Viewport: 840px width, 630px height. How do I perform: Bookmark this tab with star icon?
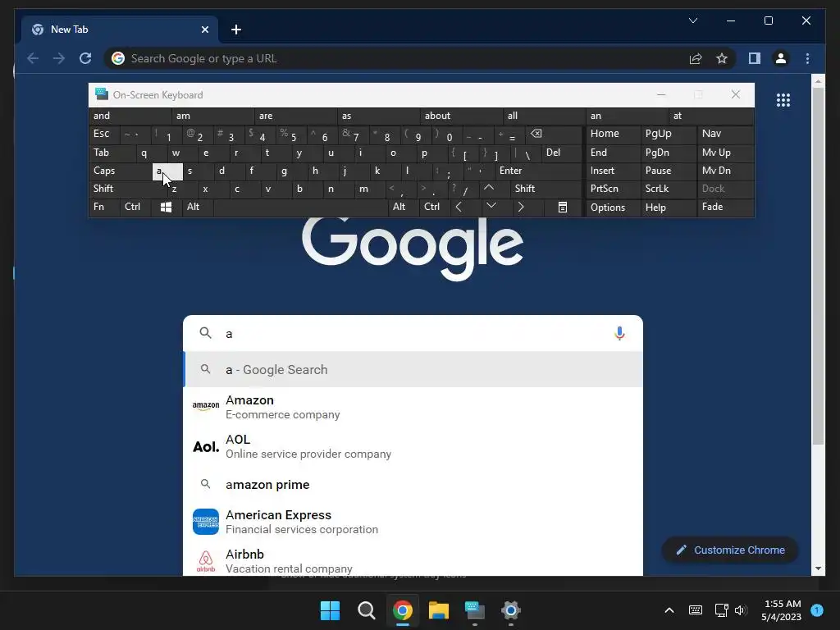click(x=722, y=58)
